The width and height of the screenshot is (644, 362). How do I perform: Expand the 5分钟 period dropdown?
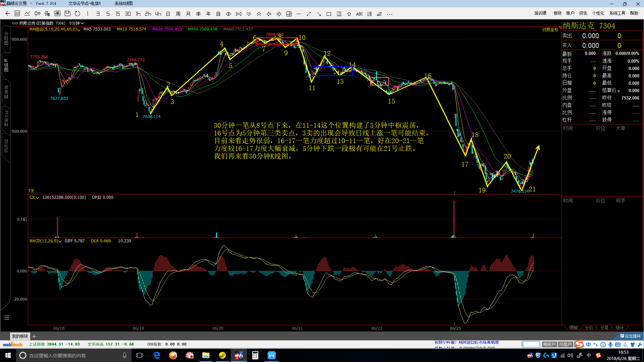coord(76,23)
